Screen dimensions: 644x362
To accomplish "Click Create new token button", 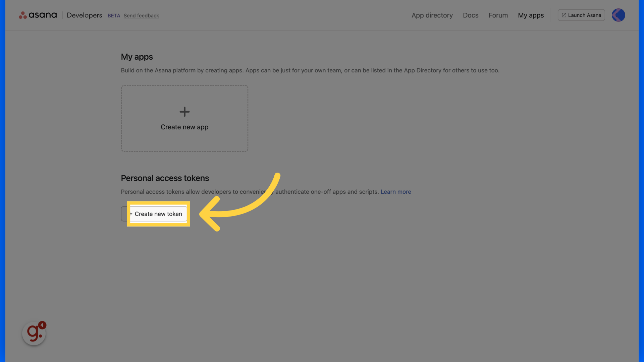I will (x=154, y=214).
